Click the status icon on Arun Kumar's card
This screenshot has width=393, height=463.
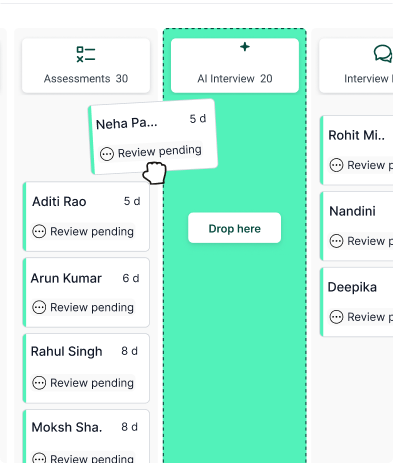tap(39, 307)
